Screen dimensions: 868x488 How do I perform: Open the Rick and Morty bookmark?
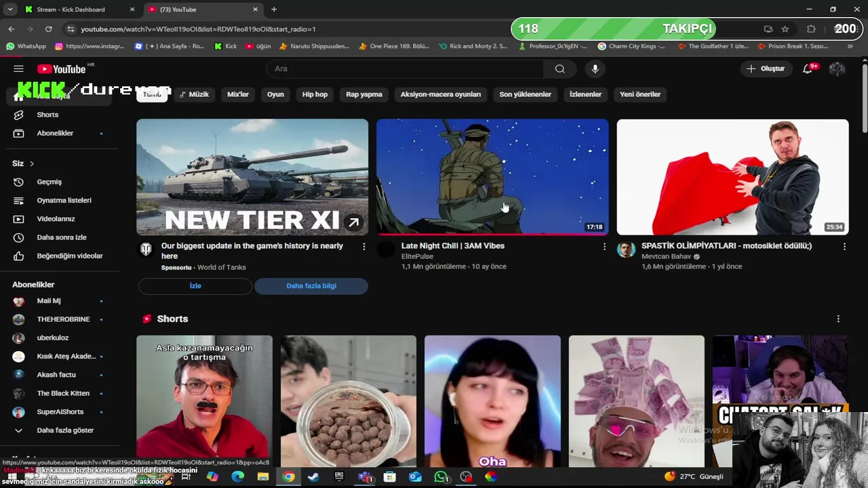click(473, 46)
